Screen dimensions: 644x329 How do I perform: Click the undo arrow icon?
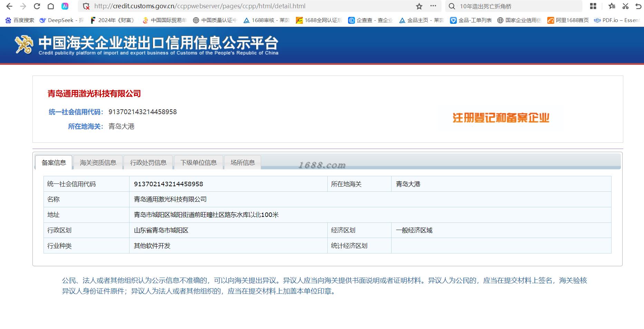(x=638, y=6)
